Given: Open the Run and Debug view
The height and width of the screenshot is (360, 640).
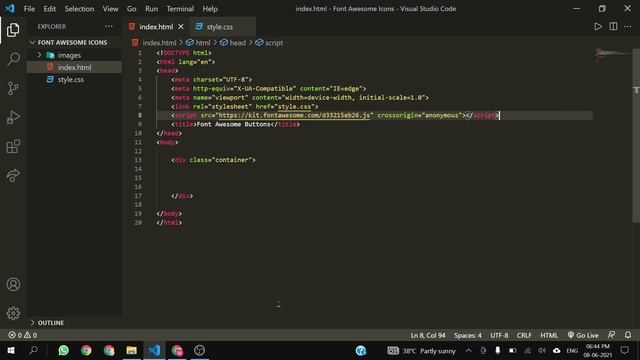Looking at the screenshot, I should click(x=13, y=118).
